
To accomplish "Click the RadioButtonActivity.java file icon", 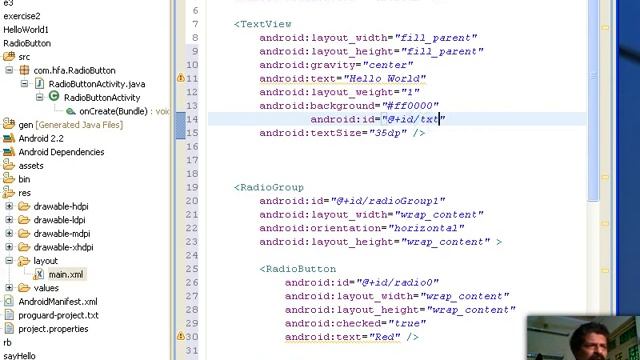I will 40,84.
